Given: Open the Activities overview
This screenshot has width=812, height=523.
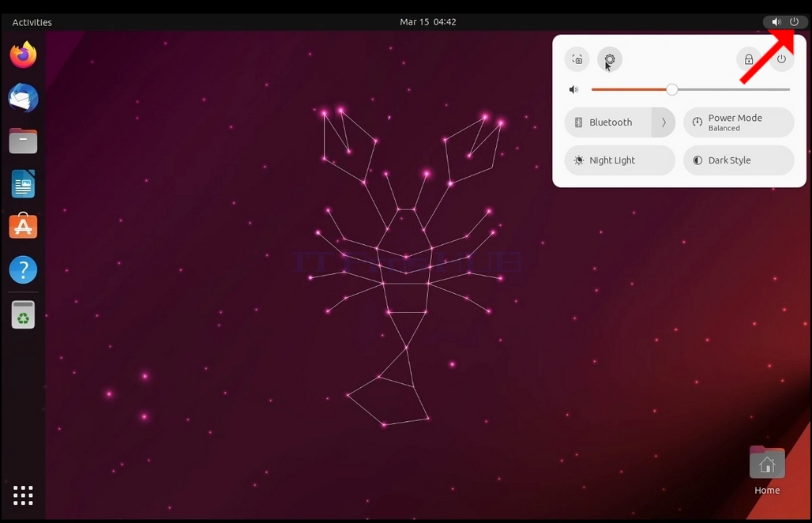Looking at the screenshot, I should pyautogui.click(x=32, y=22).
